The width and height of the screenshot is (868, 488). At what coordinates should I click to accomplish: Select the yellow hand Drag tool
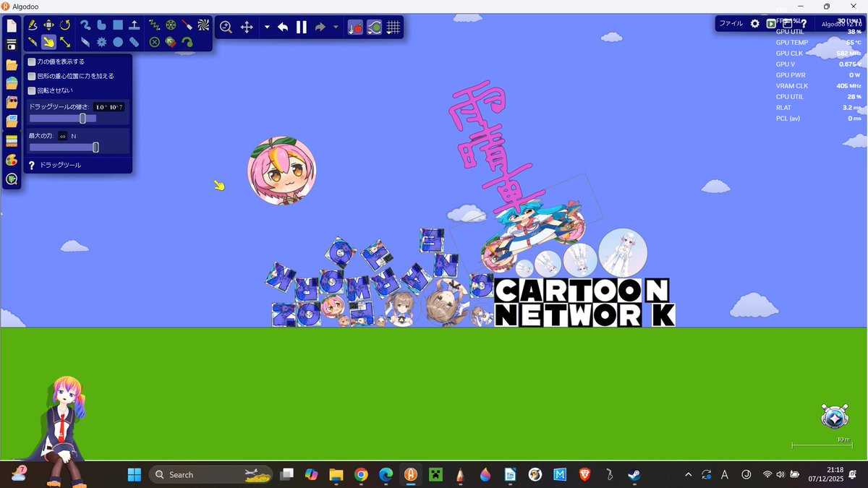click(x=49, y=42)
